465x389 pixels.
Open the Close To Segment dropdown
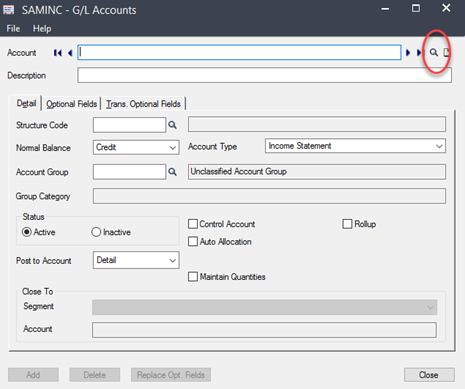264,307
